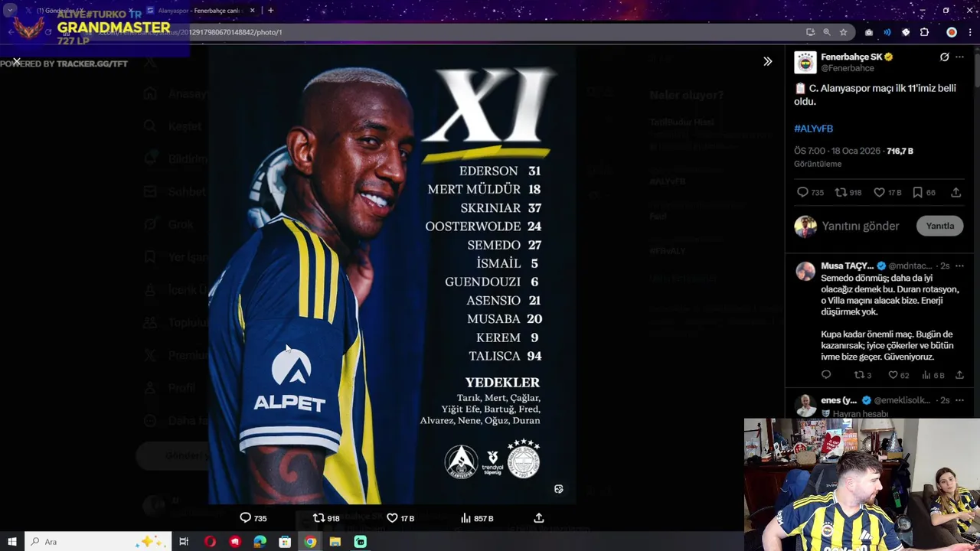Open Microsoft Store from the taskbar

click(x=285, y=542)
